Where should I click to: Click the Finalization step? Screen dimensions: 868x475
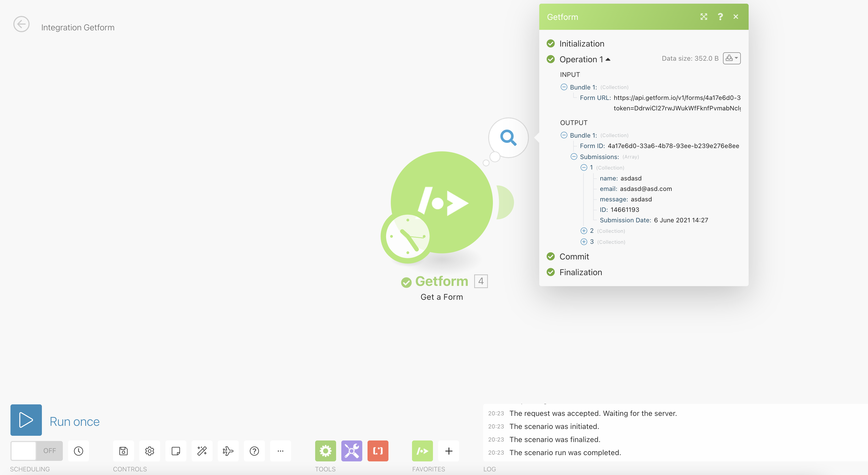pyautogui.click(x=581, y=272)
